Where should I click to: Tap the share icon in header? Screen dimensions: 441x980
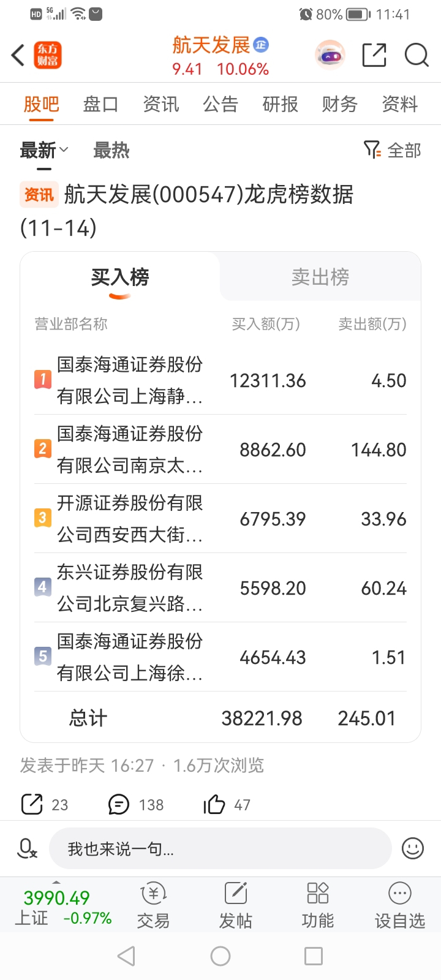coord(374,55)
